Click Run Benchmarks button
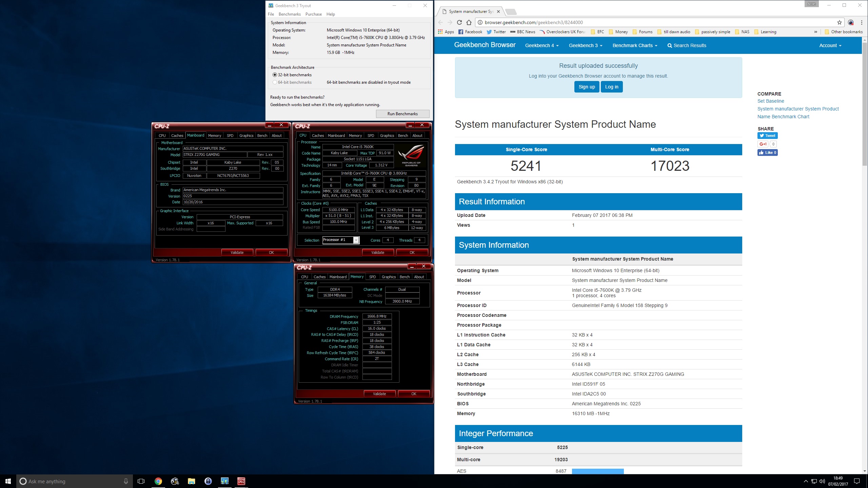Screen dimensions: 868x488 click(402, 114)
